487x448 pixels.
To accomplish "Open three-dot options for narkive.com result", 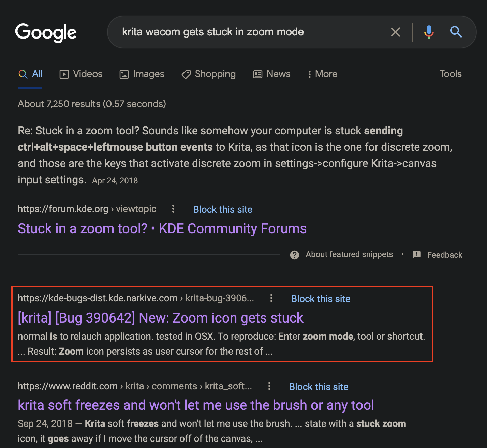I will [x=271, y=298].
